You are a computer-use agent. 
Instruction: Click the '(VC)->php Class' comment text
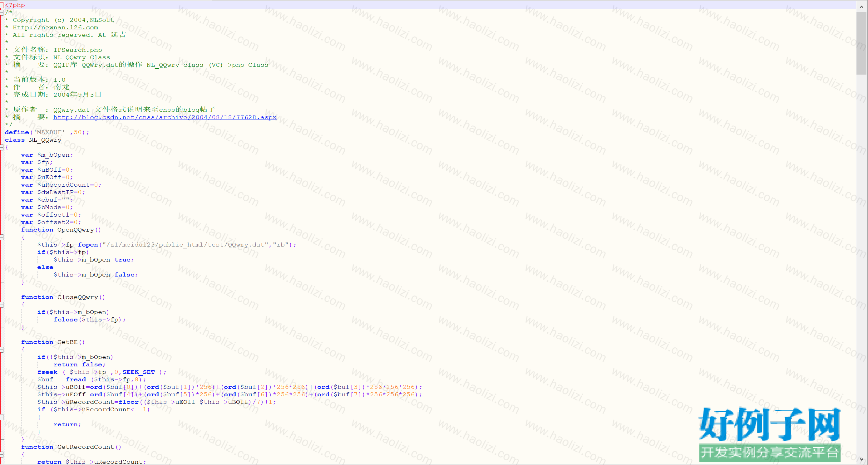pyautogui.click(x=239, y=65)
